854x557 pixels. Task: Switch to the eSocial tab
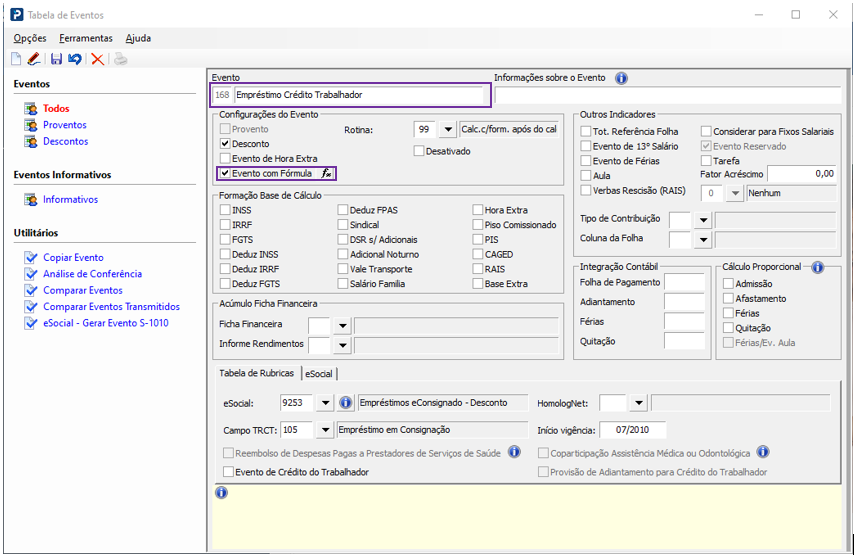pyautogui.click(x=319, y=373)
